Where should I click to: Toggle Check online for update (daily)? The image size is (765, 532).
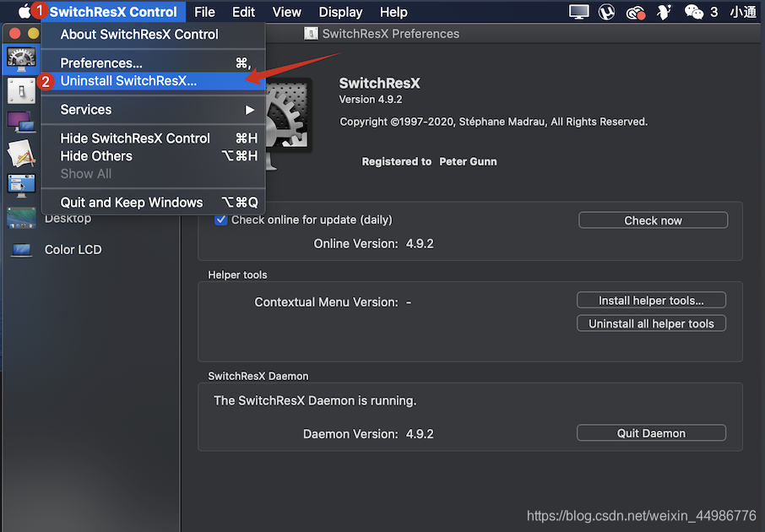[221, 220]
